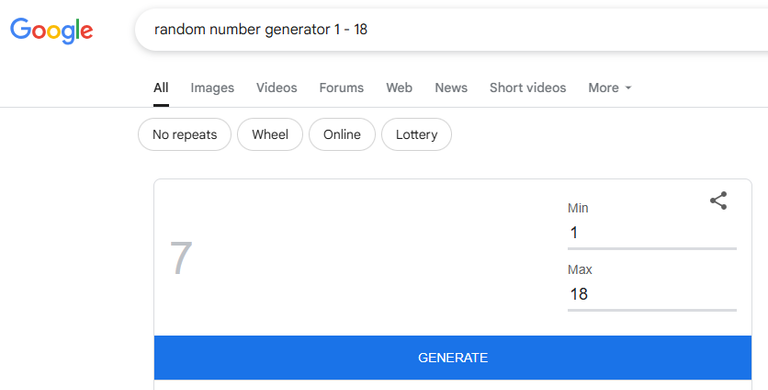Pick the Lottery suggestion chip

coord(416,134)
